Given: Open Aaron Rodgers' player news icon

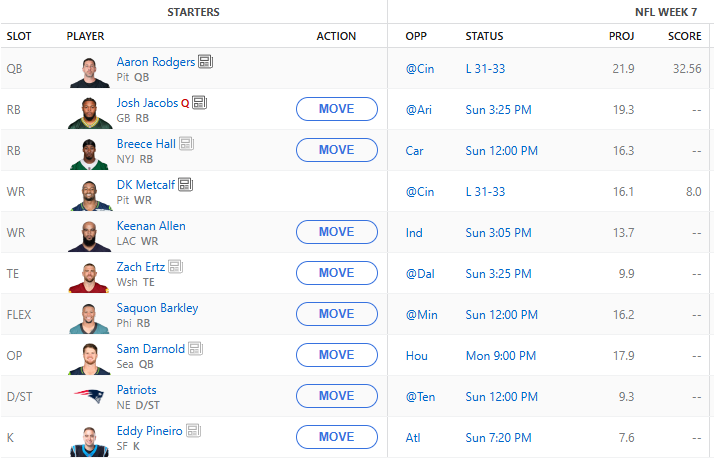Looking at the screenshot, I should (206, 62).
